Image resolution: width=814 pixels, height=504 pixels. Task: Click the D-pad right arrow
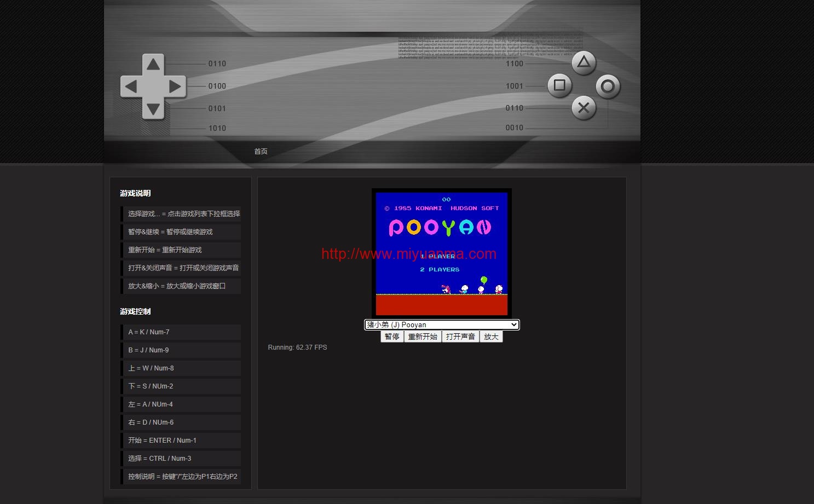(x=175, y=86)
